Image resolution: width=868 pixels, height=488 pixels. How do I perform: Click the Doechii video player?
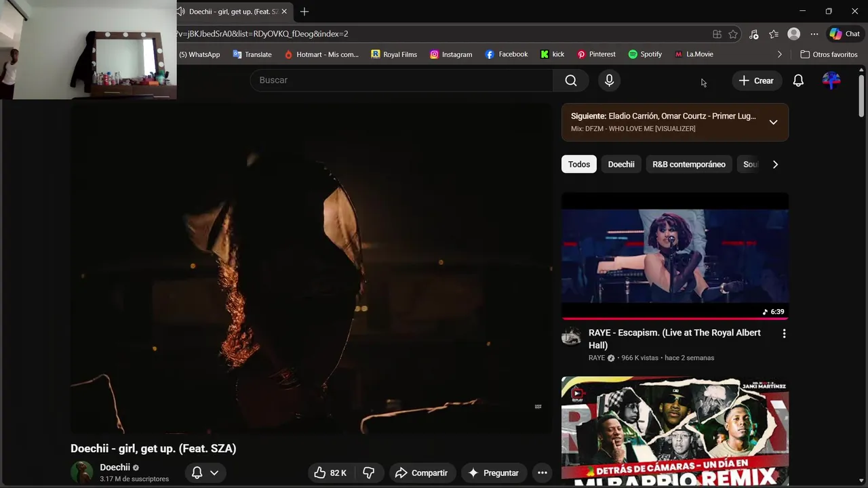[x=312, y=268]
